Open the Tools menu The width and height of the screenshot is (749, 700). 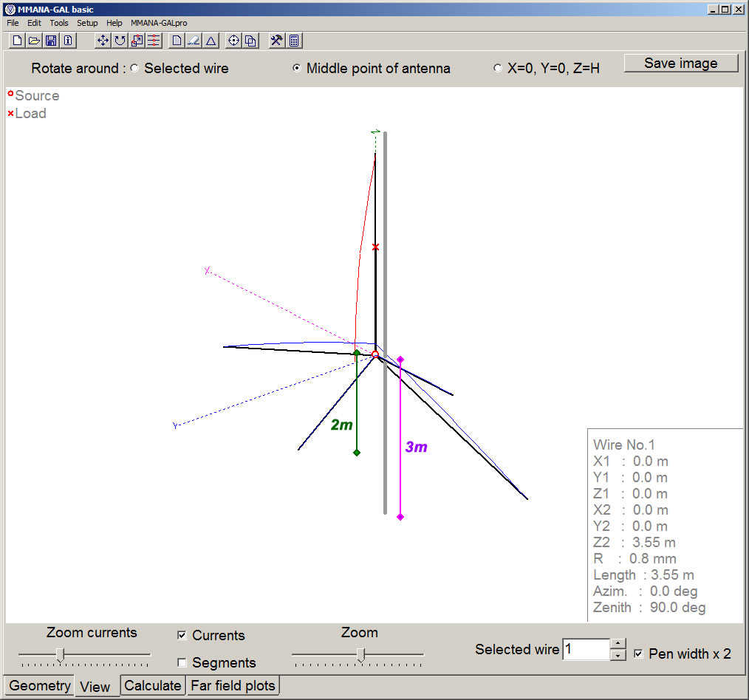59,23
